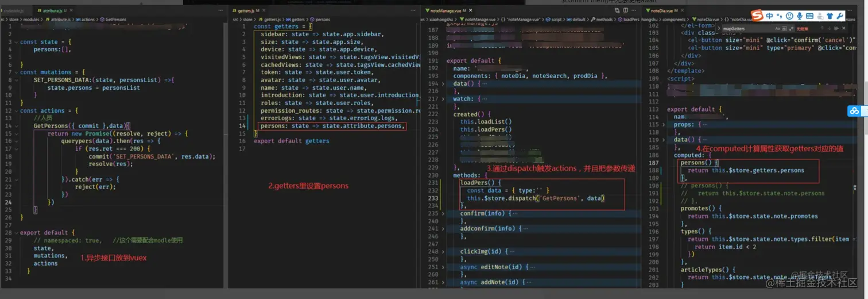Expand folded data() at line 119 in noteDia
This screenshot has width=868, height=299.
point(664,140)
